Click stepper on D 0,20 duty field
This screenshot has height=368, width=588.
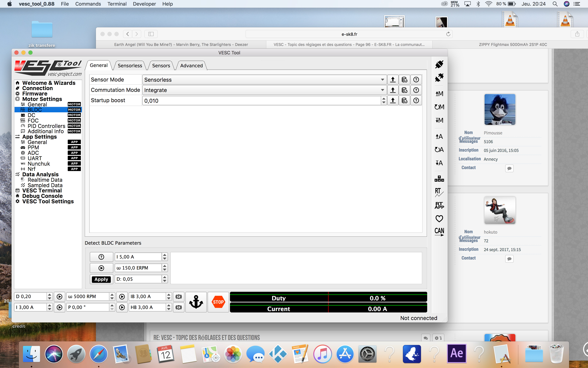[49, 297]
